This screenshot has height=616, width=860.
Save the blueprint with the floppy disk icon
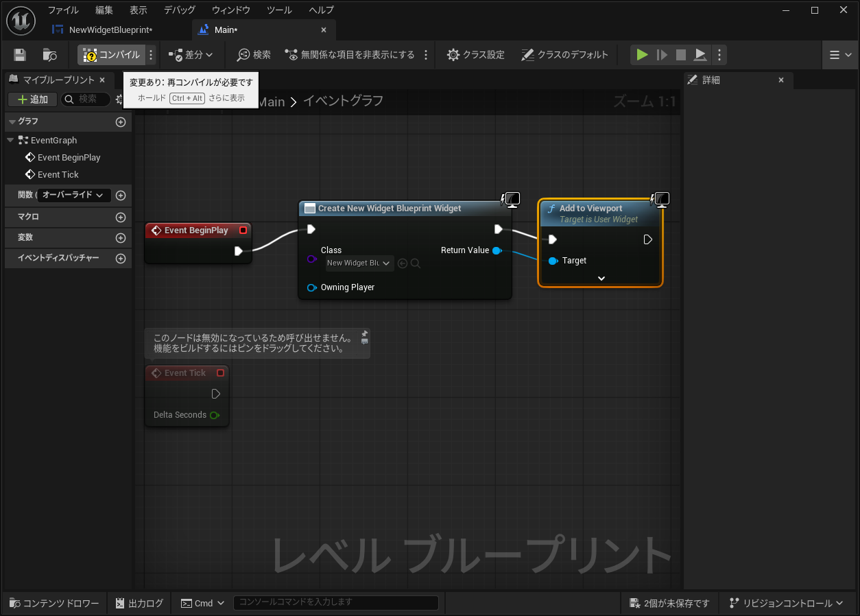[x=20, y=55]
